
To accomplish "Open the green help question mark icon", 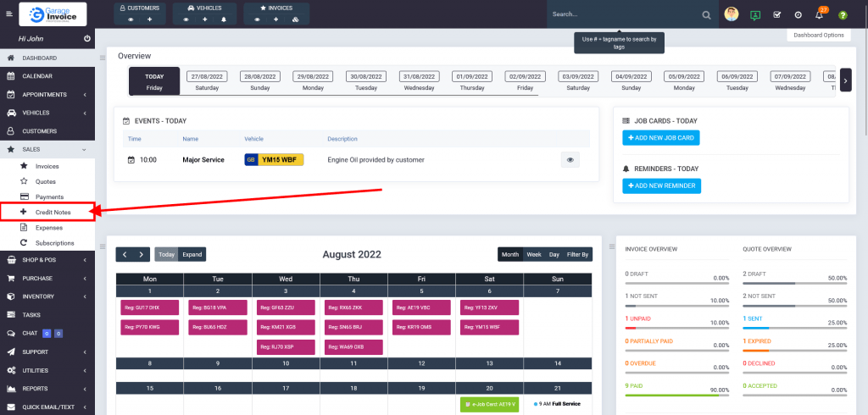I will tap(842, 15).
